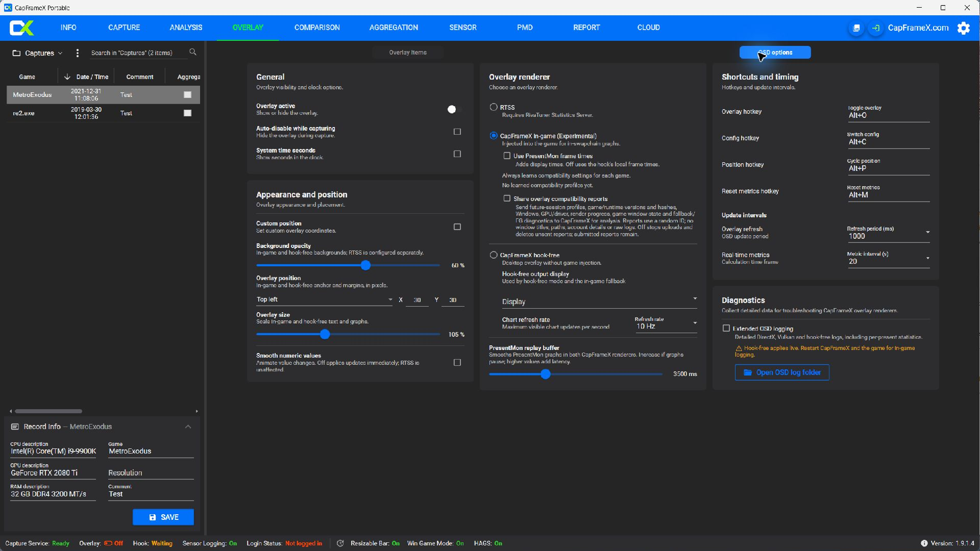This screenshot has width=980, height=551.
Task: Click the Cycle position Alt+P field
Action: click(889, 166)
